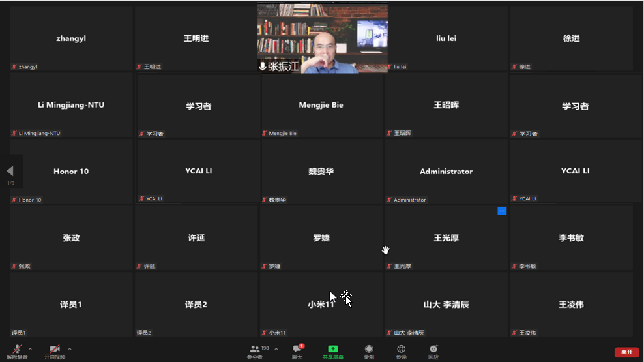Screen dimensions: 644x362
Task: Expand audio options arrow beside microphone
Action: (x=33, y=348)
